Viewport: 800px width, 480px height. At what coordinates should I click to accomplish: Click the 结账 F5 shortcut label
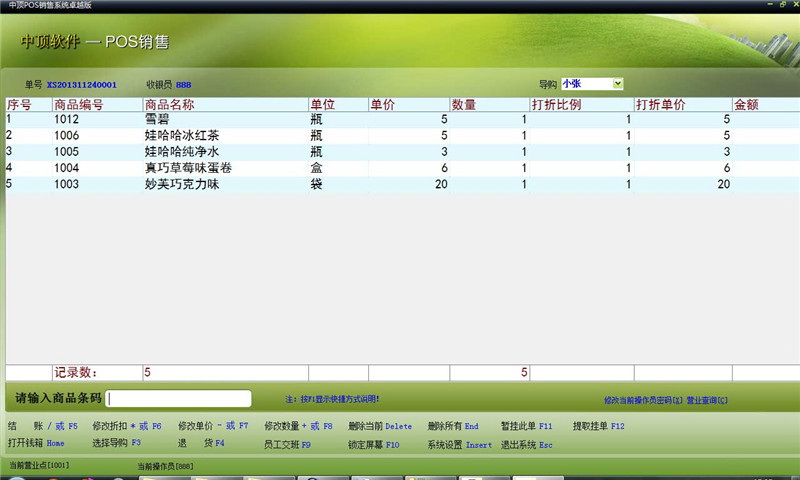(43, 426)
